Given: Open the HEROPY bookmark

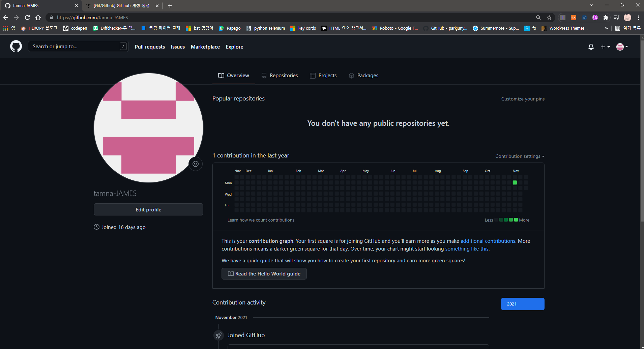Looking at the screenshot, I should (x=39, y=28).
